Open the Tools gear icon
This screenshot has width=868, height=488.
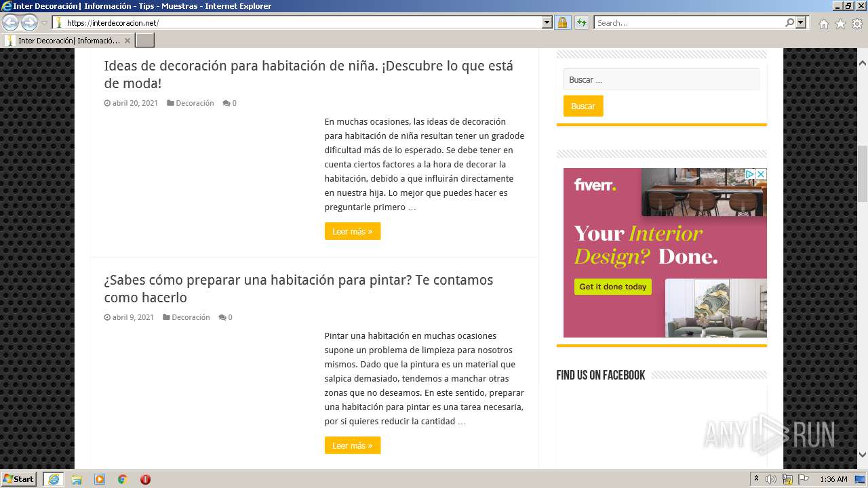pos(857,24)
